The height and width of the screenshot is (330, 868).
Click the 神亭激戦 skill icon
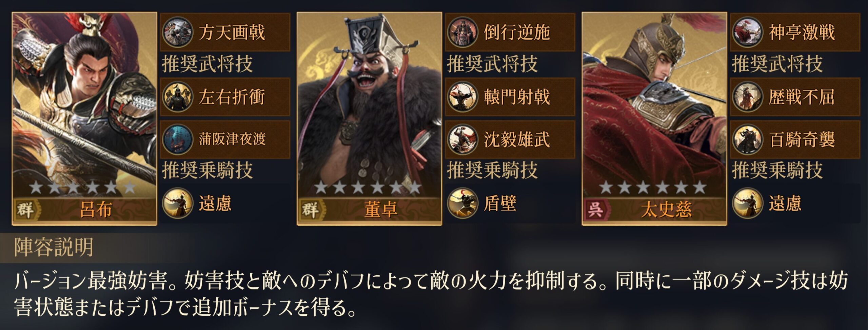point(747,32)
